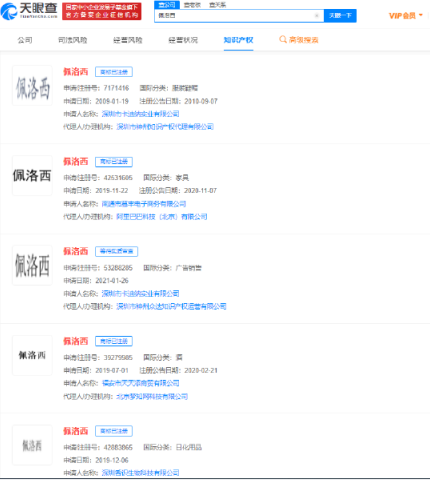Open applicant company link for trademark 39279985
Viewport: 430px width, 480px height.
(140, 383)
